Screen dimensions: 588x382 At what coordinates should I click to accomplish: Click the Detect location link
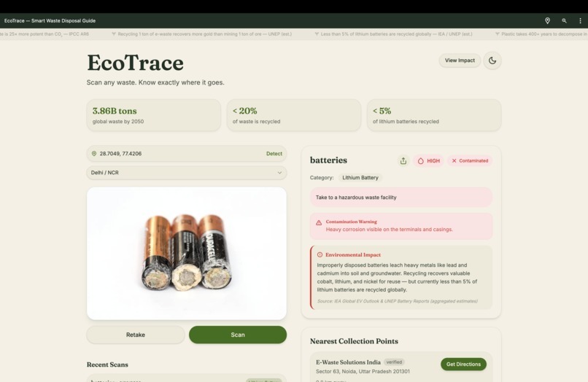(274, 154)
